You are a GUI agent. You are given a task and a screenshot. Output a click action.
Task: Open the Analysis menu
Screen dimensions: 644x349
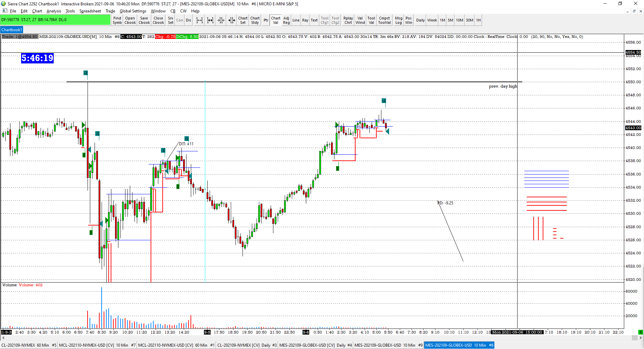coord(54,11)
